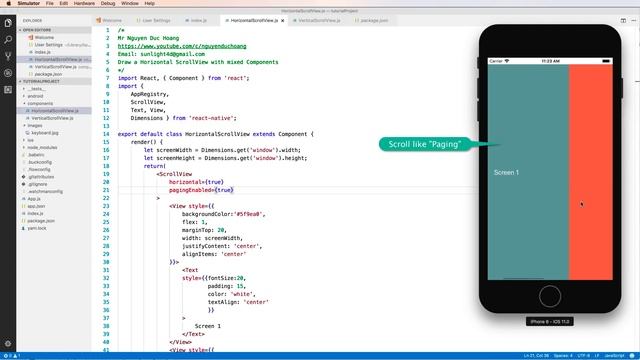The width and height of the screenshot is (640, 360).
Task: Tap the teal Screen 1 page in simulator
Action: (x=528, y=172)
